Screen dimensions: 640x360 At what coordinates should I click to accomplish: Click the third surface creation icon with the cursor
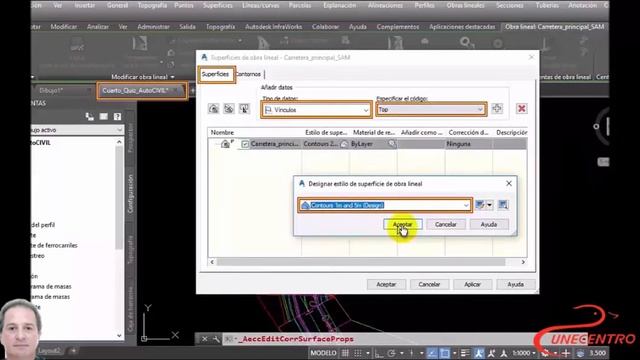244,109
